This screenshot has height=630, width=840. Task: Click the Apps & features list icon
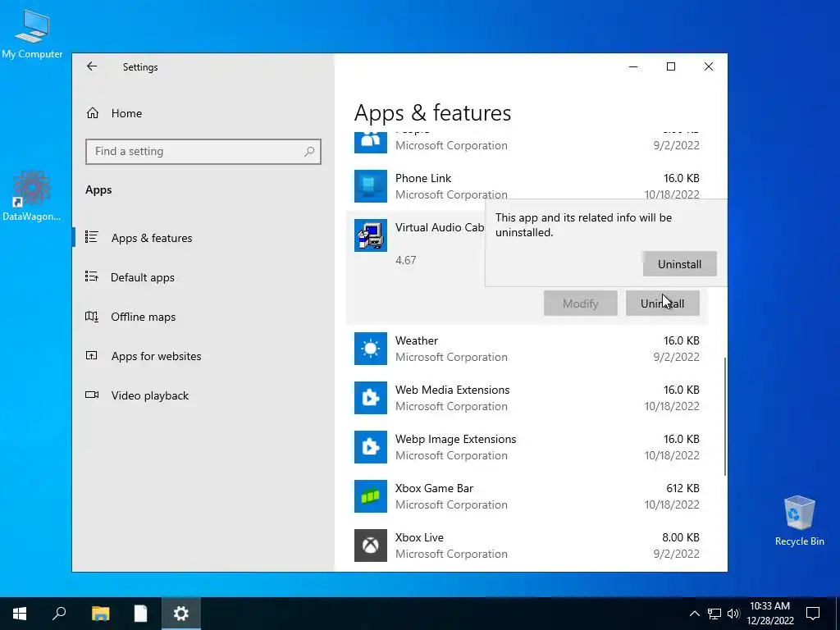[92, 237]
